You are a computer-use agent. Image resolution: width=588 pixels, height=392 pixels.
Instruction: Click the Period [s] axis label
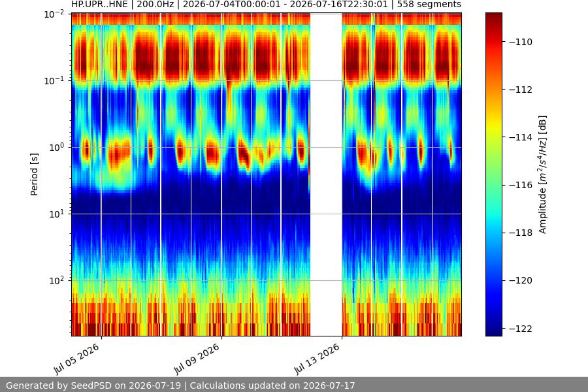pos(34,174)
